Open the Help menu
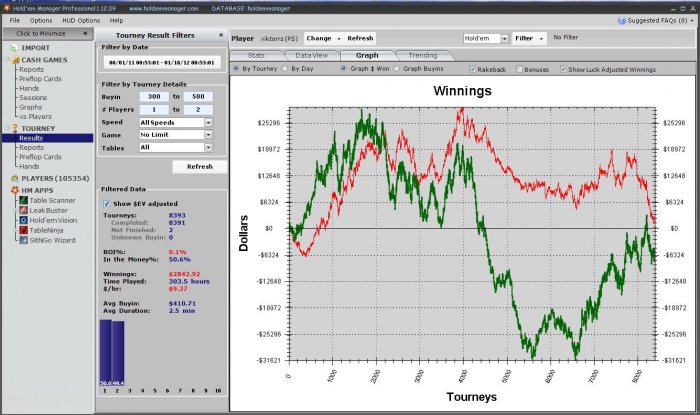 pos(117,21)
